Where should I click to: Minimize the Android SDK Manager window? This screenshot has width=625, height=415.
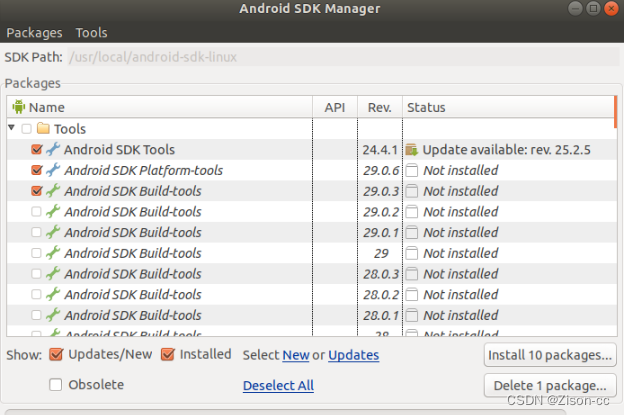point(575,8)
